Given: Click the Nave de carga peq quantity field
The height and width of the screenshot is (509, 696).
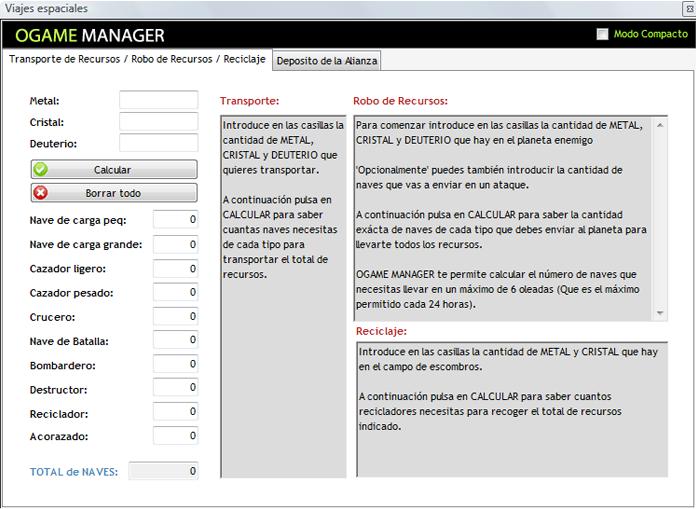Looking at the screenshot, I should point(176,220).
